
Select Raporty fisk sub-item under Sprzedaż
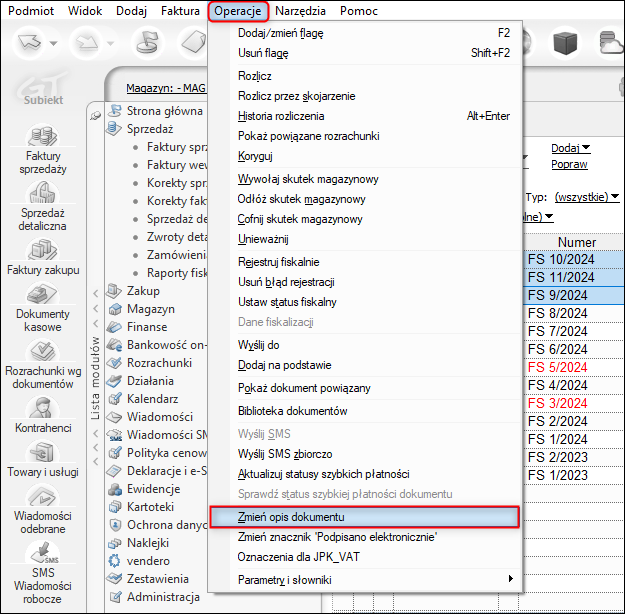pos(177,273)
